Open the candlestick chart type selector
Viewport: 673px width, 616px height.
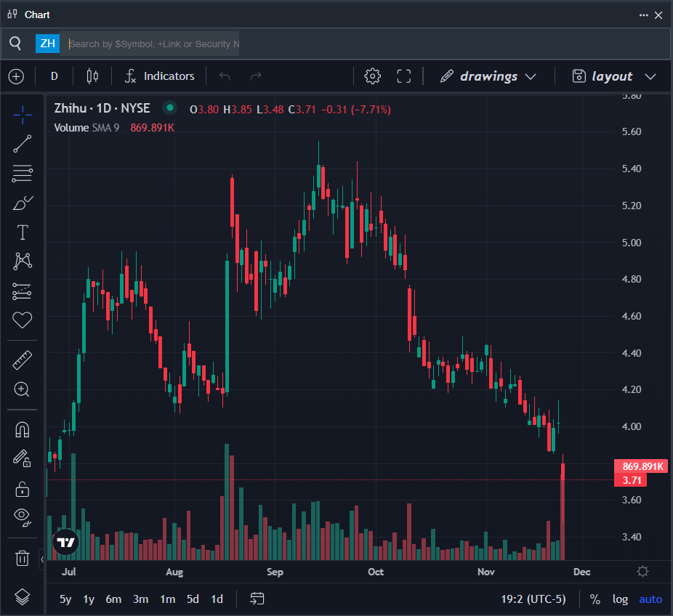[x=92, y=76]
